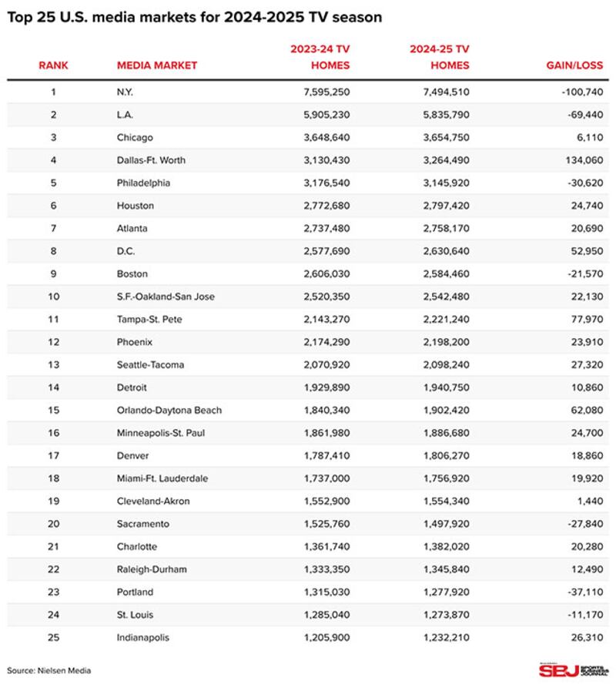Click the GAIN/LOSS column header

[x=574, y=65]
